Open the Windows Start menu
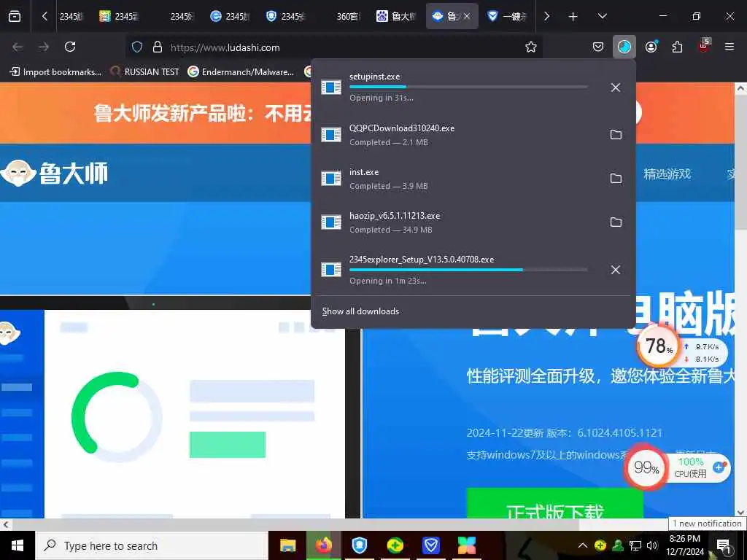The height and width of the screenshot is (560, 747). click(x=18, y=545)
